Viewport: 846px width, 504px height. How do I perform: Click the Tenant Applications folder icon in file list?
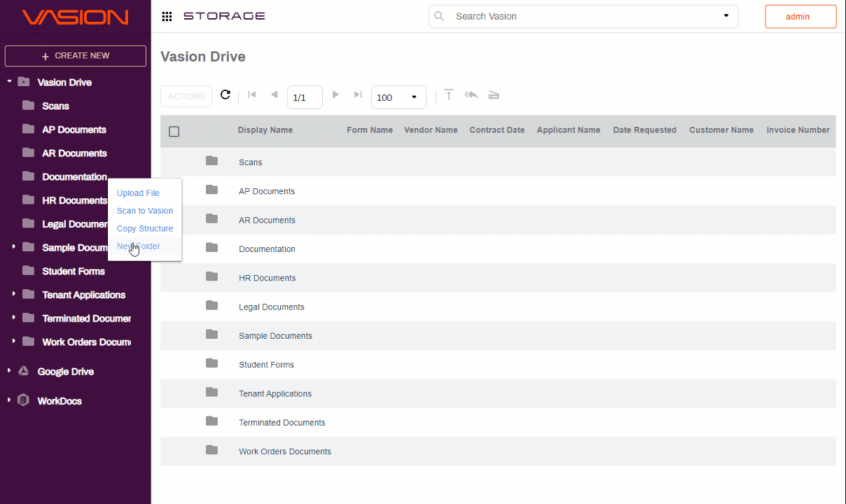(x=211, y=392)
